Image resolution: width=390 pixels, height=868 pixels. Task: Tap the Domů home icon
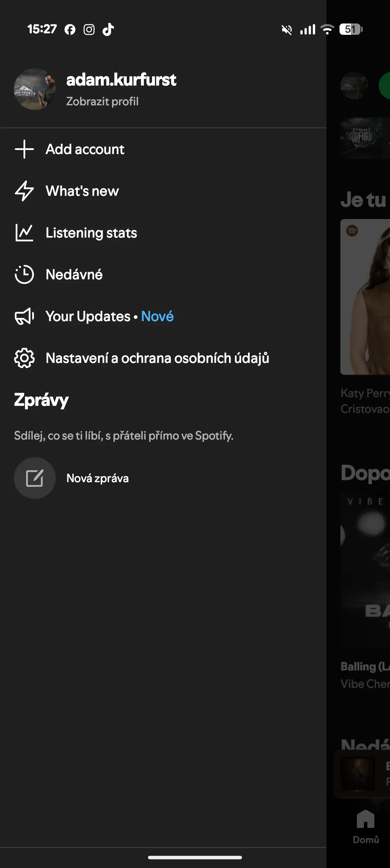[365, 820]
